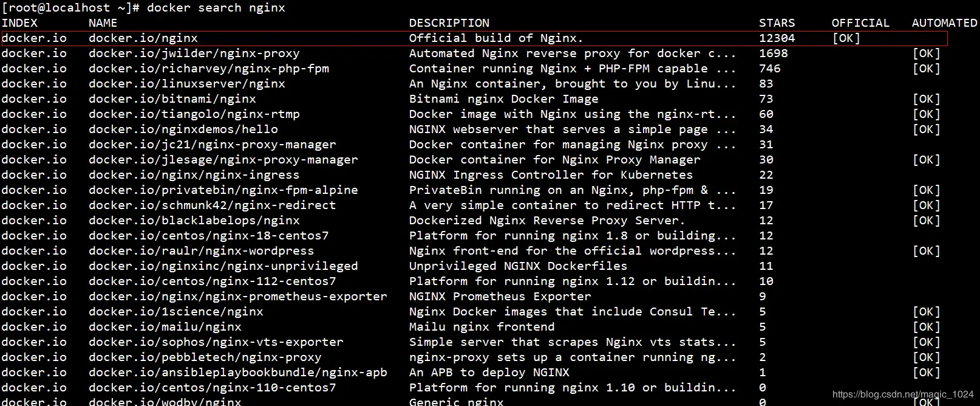
Task: Click 'Docker container for Nginx Proxy Manager' text
Action: point(555,160)
